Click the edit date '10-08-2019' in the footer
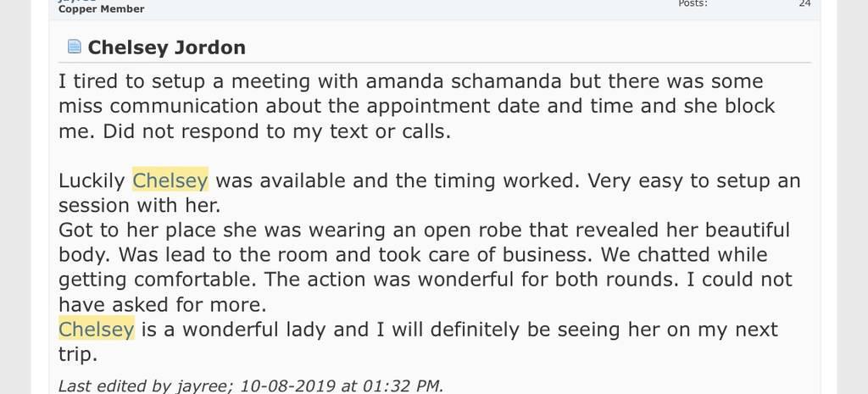This screenshot has width=868, height=394. click(x=287, y=386)
